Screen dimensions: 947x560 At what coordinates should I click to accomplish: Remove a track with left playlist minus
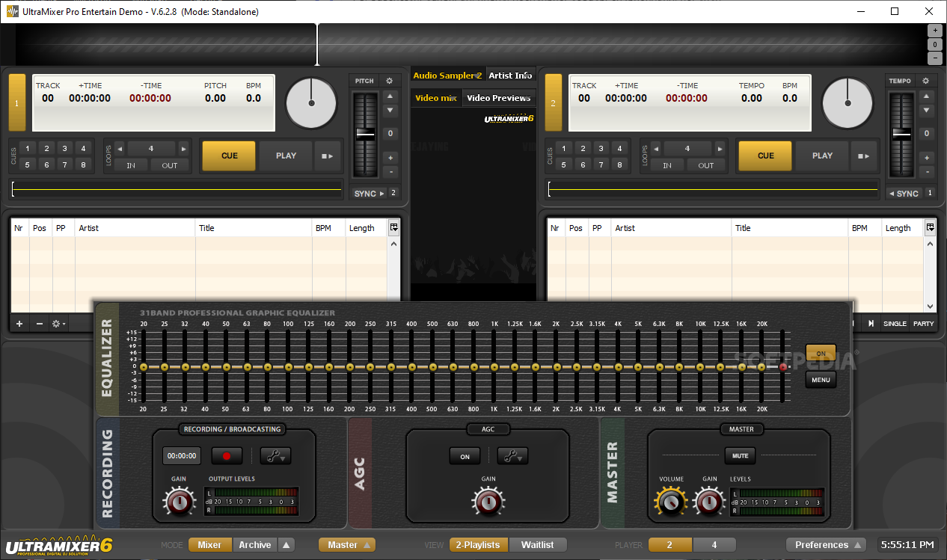coord(40,324)
